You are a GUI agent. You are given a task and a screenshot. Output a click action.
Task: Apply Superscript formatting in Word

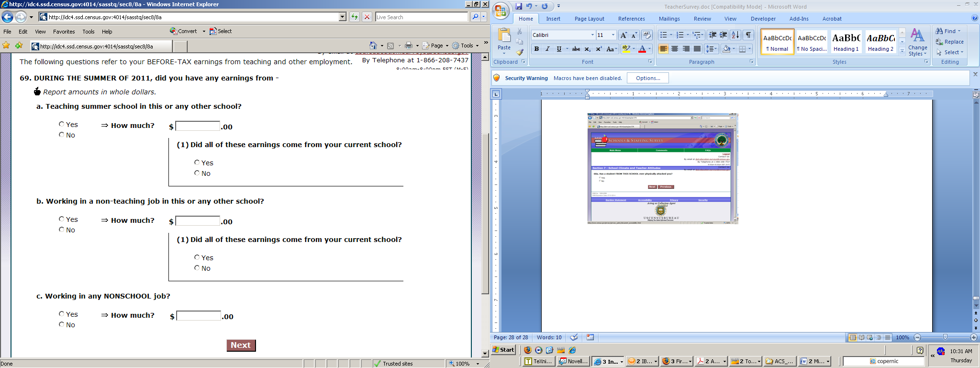598,49
